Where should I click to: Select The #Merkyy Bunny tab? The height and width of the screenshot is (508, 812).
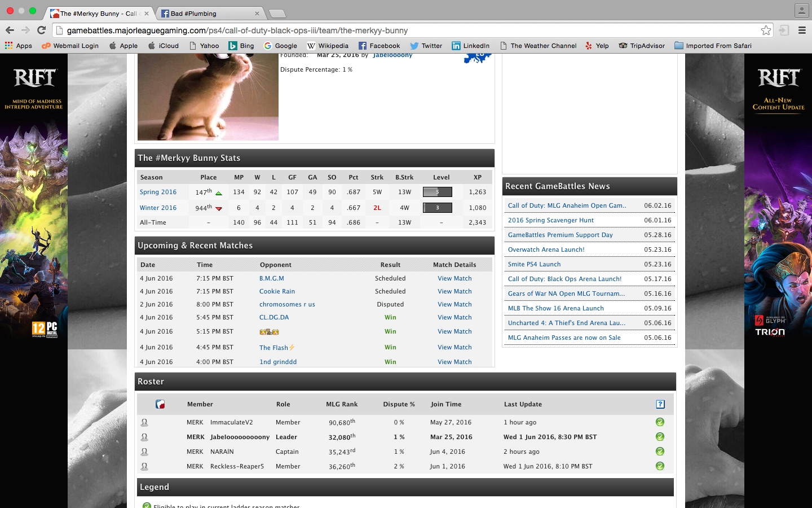(99, 14)
